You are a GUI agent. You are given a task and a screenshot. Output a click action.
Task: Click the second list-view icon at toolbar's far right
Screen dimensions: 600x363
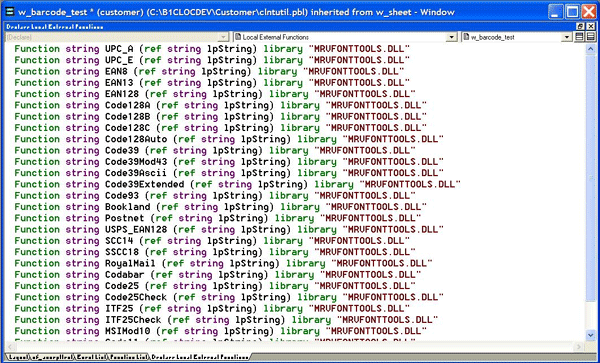pos(590,37)
